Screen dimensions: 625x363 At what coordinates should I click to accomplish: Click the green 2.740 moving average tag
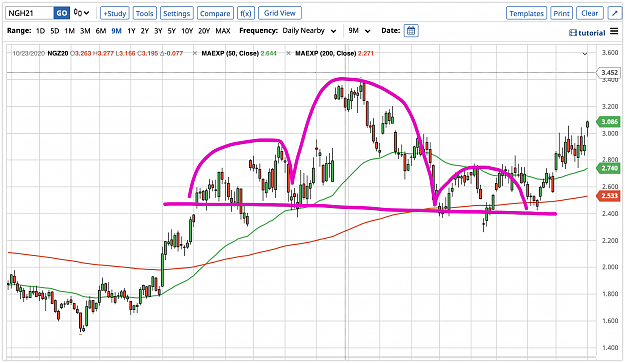point(609,168)
